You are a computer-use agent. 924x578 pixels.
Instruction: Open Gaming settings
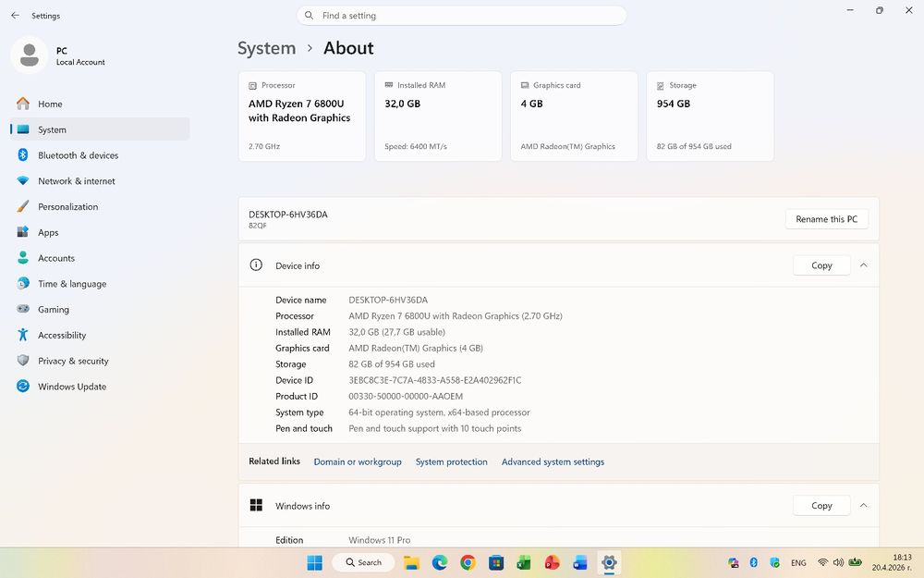pos(100,309)
